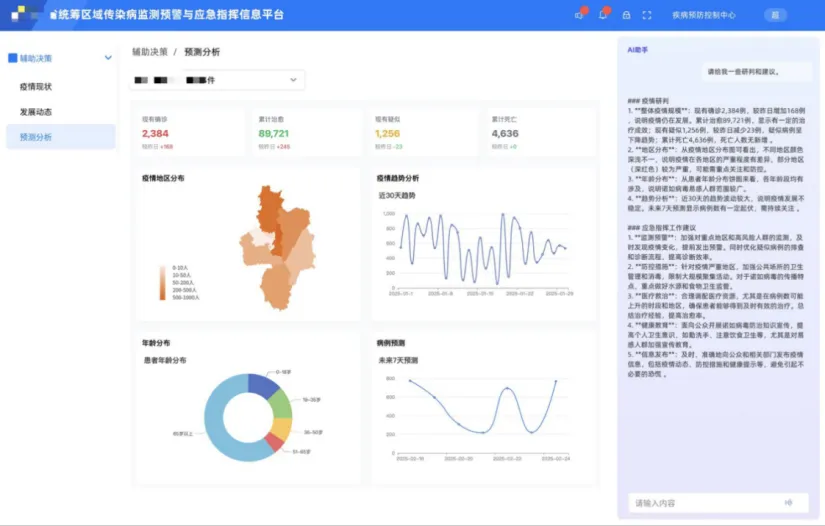Click the send icon in chat input
Screen dimensions: 825x526
[x=788, y=503]
